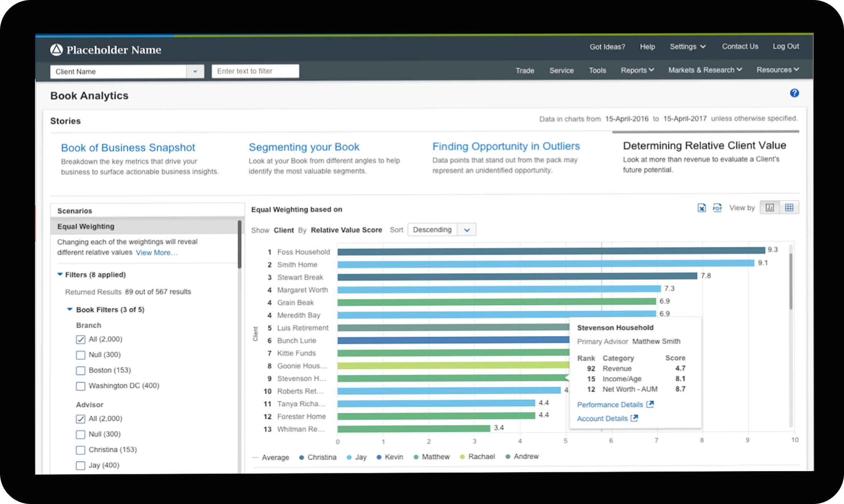Check the Boston (153) branch checkbox
Viewport: 844px width, 504px height.
pyautogui.click(x=80, y=370)
